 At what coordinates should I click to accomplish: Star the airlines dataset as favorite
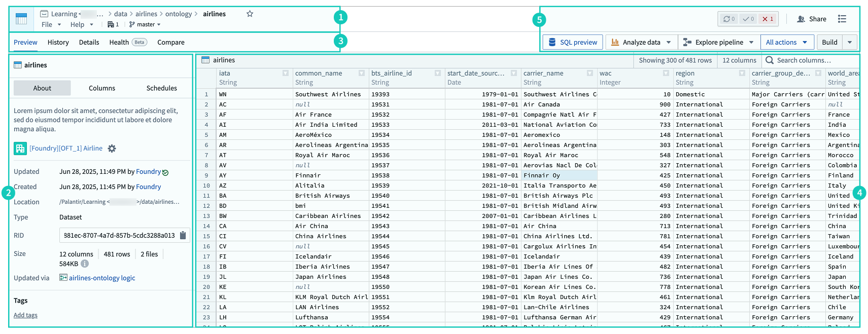coord(250,14)
